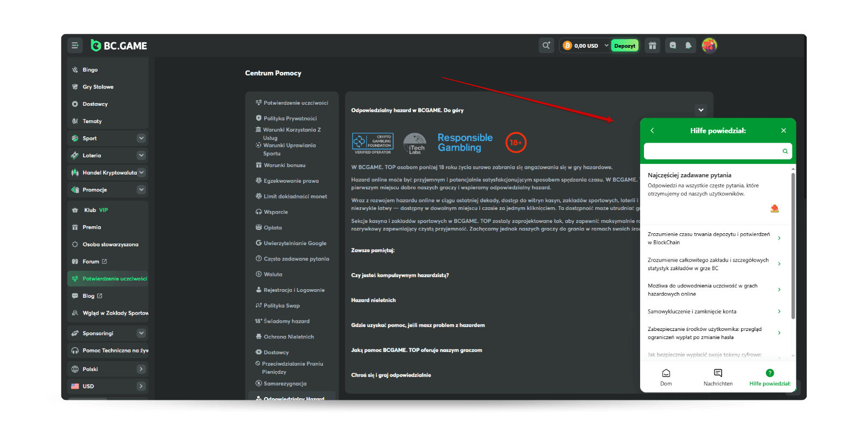Open Limit dokładności monet topic
The width and height of the screenshot is (868, 434).
tap(291, 196)
